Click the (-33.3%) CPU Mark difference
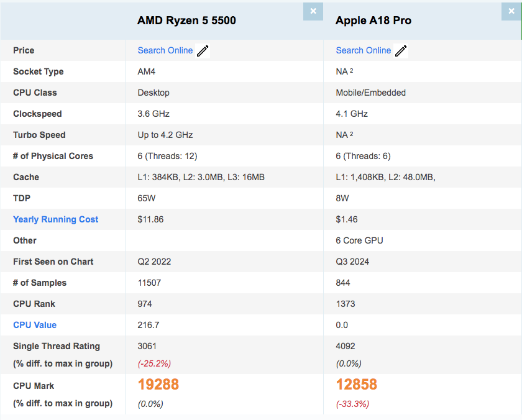Image resolution: width=522 pixels, height=420 pixels. [x=352, y=404]
